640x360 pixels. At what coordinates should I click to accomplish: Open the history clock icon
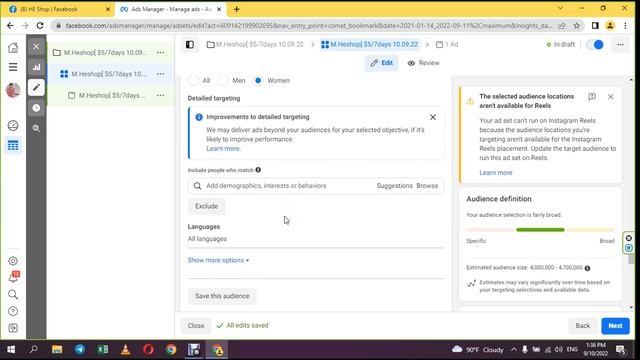coord(36,108)
